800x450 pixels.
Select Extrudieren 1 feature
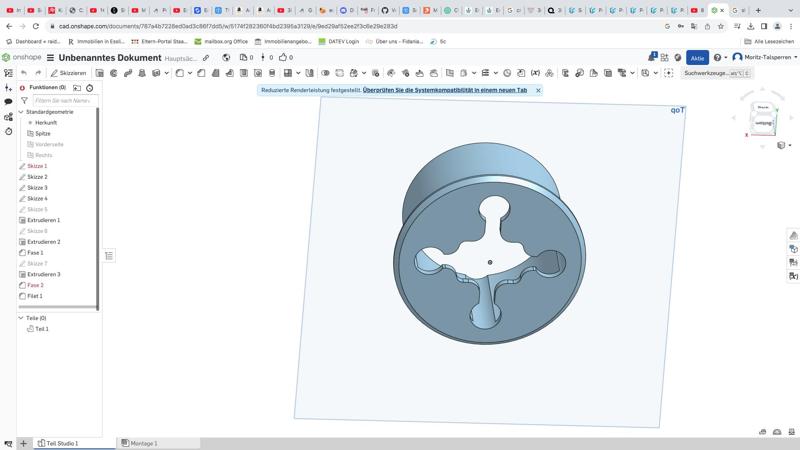43,220
